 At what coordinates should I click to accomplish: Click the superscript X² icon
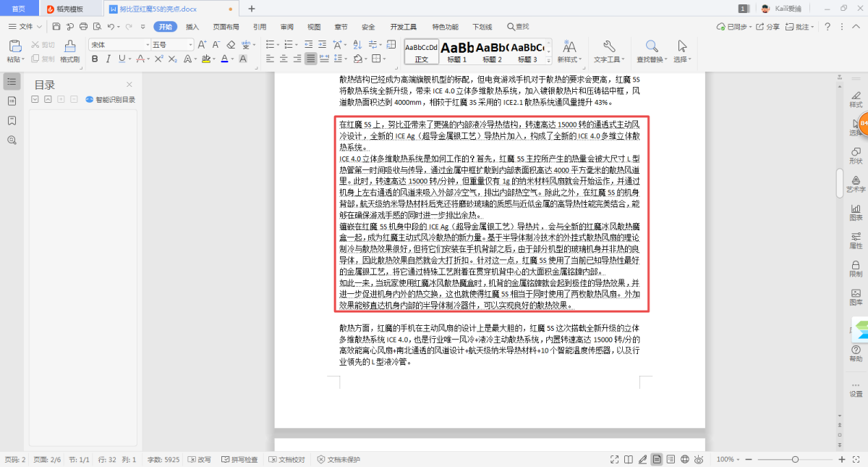161,59
